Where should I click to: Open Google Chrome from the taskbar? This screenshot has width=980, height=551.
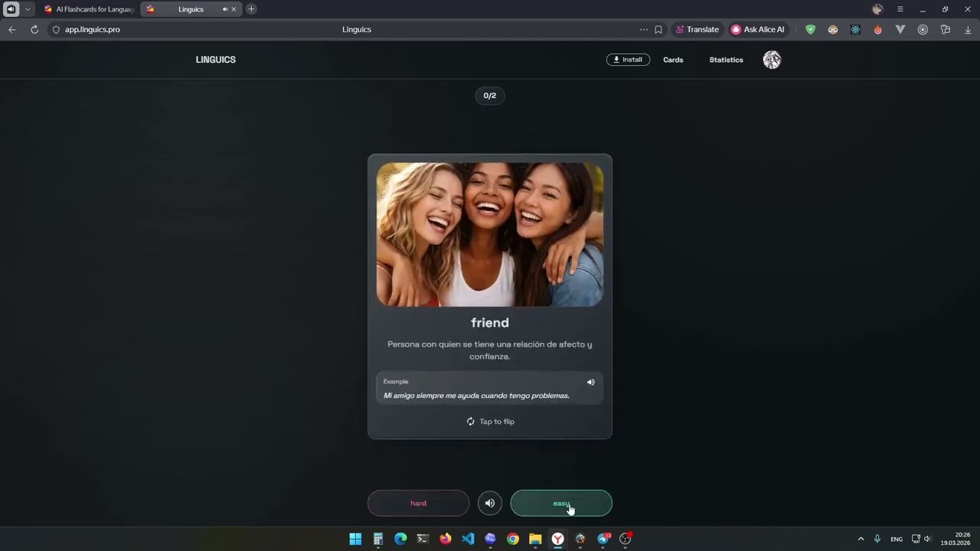[513, 539]
